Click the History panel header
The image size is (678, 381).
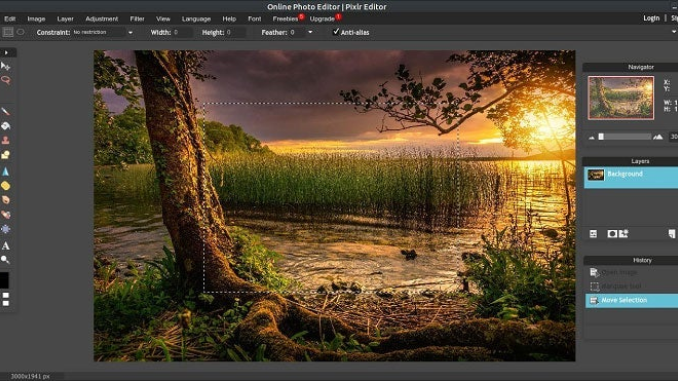631,260
